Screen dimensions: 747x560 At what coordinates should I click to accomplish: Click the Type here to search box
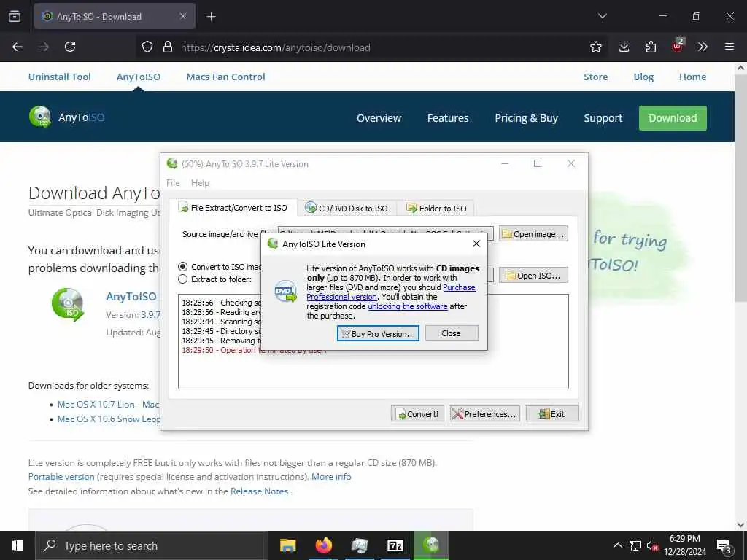coord(152,545)
